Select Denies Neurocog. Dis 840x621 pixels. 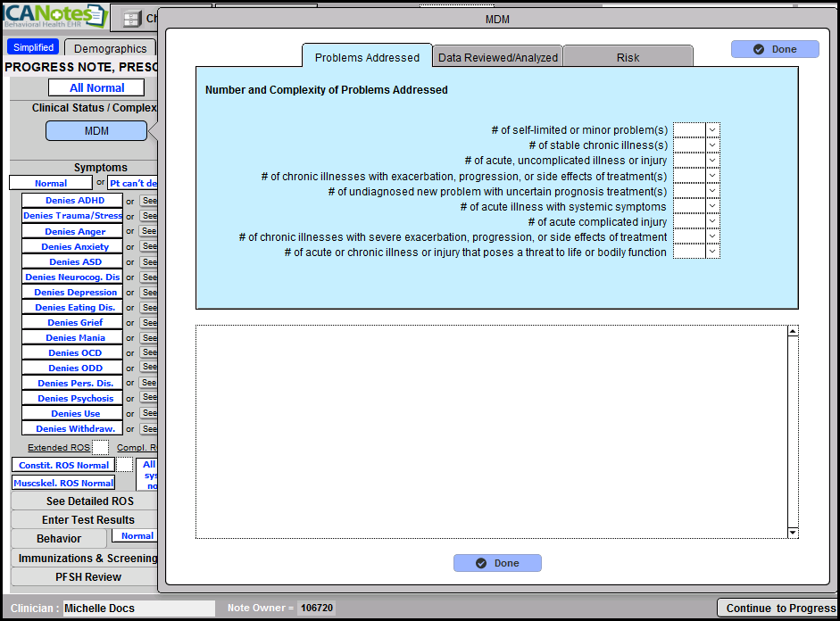(72, 277)
